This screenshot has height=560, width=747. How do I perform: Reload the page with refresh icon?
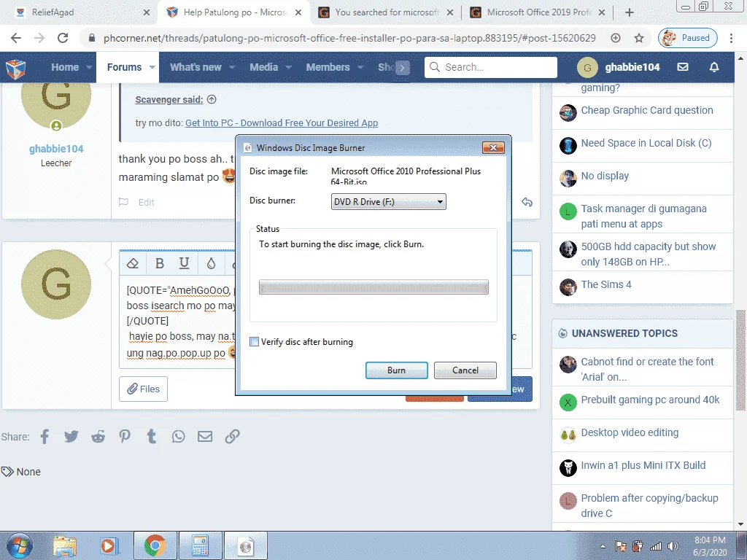coord(63,38)
